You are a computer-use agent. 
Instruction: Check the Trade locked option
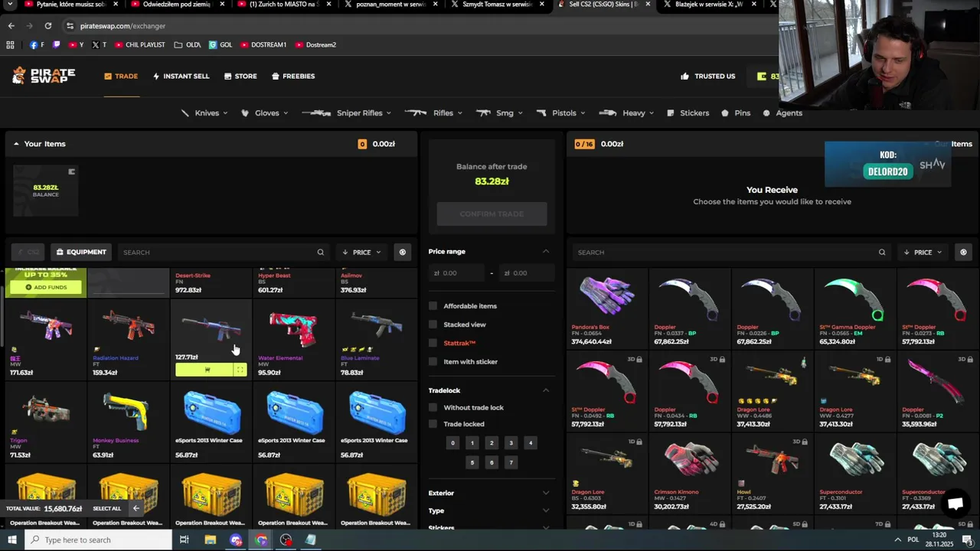tap(433, 424)
